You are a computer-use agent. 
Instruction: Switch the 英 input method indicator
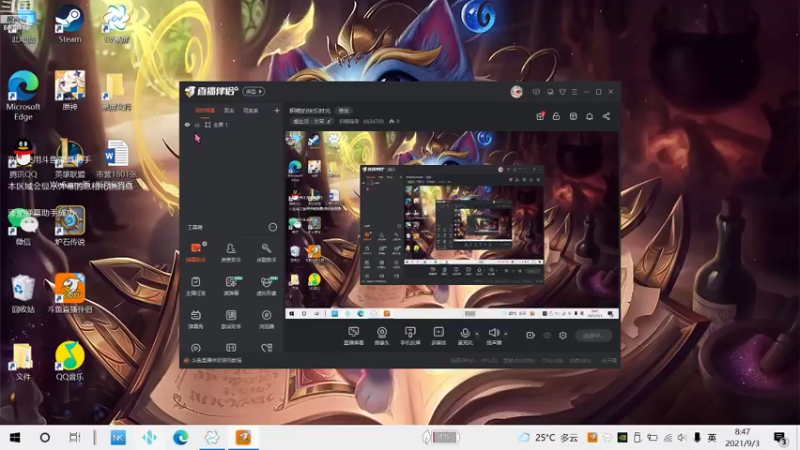pos(712,437)
